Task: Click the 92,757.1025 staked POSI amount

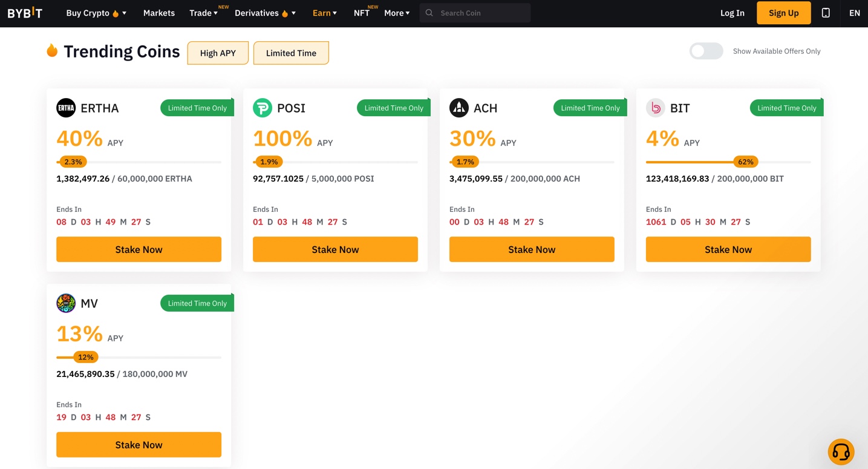Action: click(278, 179)
